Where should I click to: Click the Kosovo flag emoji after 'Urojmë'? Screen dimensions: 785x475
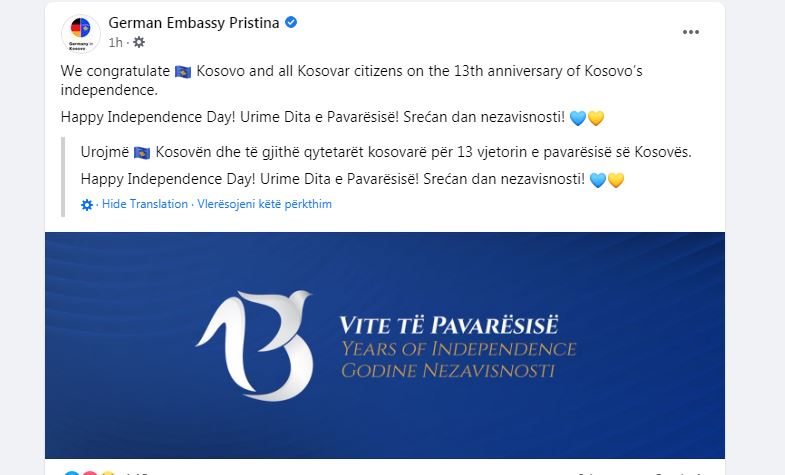(x=142, y=153)
